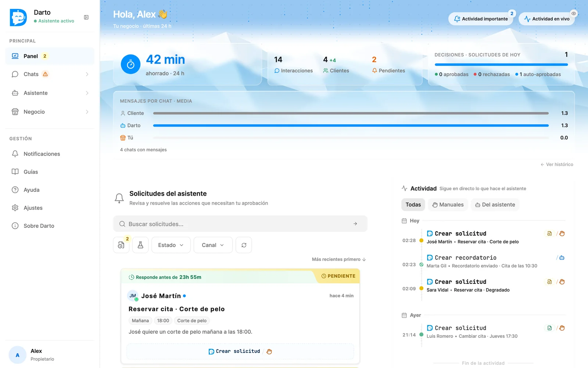Click approved document icon on Luis Romero row
The width and height of the screenshot is (588, 368).
(549, 328)
